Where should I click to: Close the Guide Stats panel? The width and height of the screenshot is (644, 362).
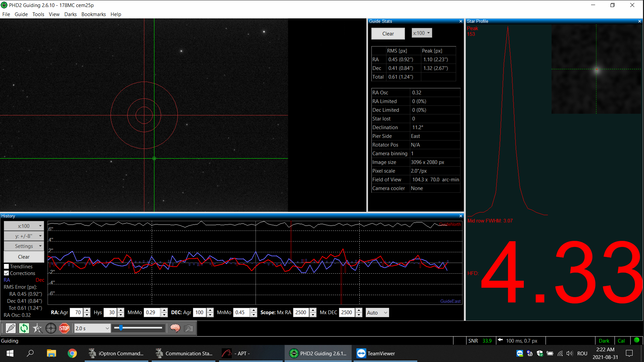coord(461,21)
